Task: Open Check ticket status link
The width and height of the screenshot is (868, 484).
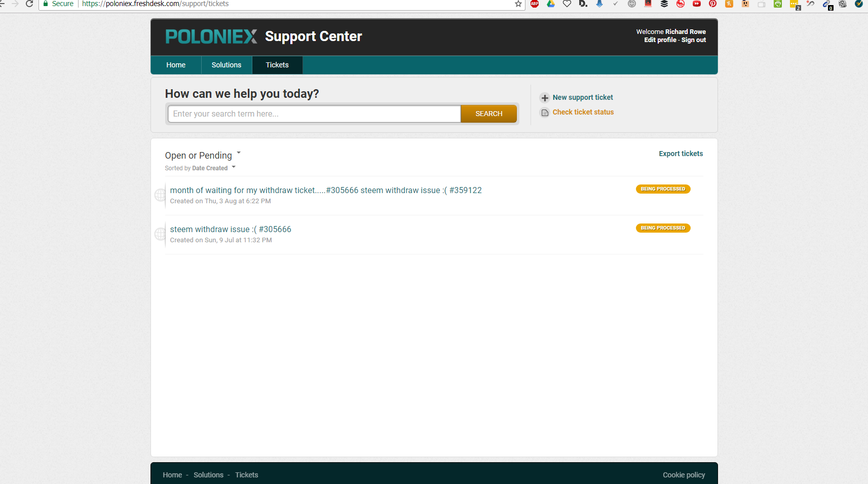Action: (583, 112)
